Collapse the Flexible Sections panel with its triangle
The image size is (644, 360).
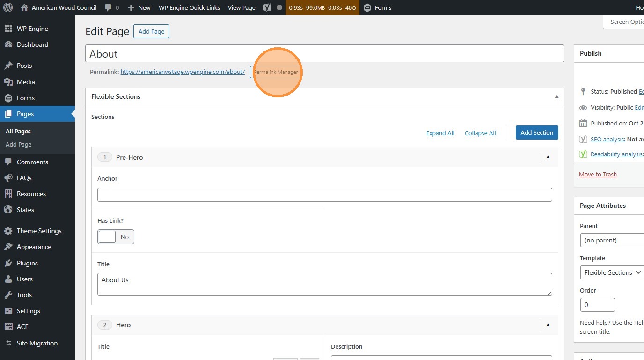(556, 96)
